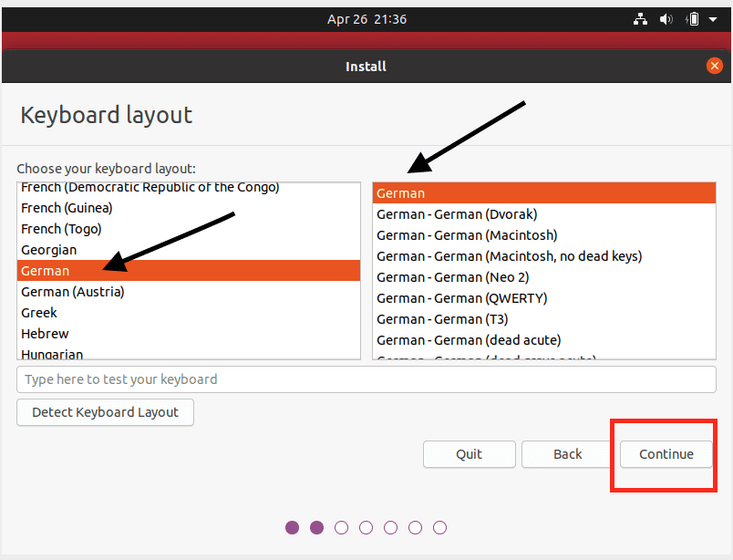Click the volume speaker icon
This screenshot has height=560, width=733.
point(666,19)
